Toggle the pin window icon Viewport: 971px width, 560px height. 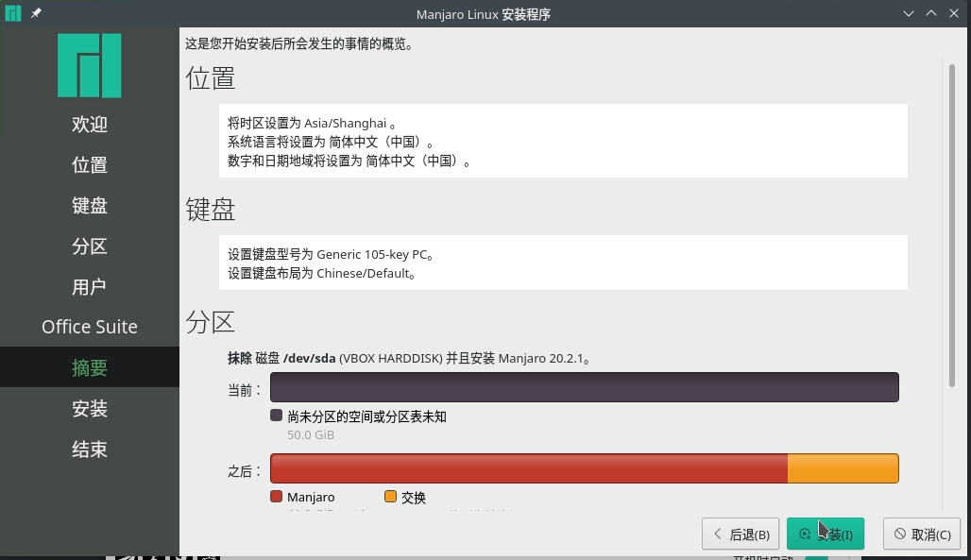click(x=36, y=13)
